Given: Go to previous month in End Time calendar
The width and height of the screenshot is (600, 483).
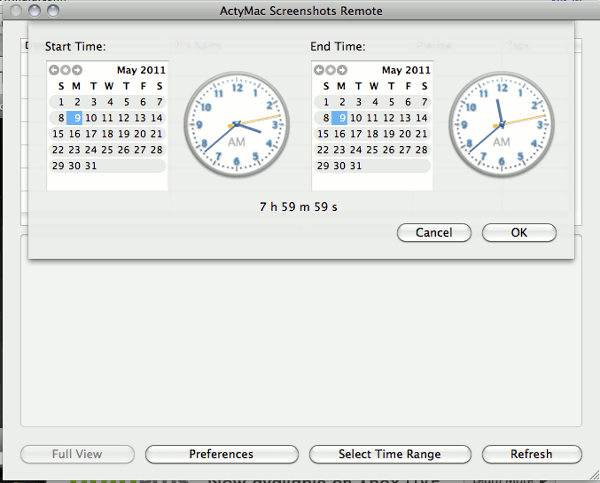Looking at the screenshot, I should click(319, 70).
